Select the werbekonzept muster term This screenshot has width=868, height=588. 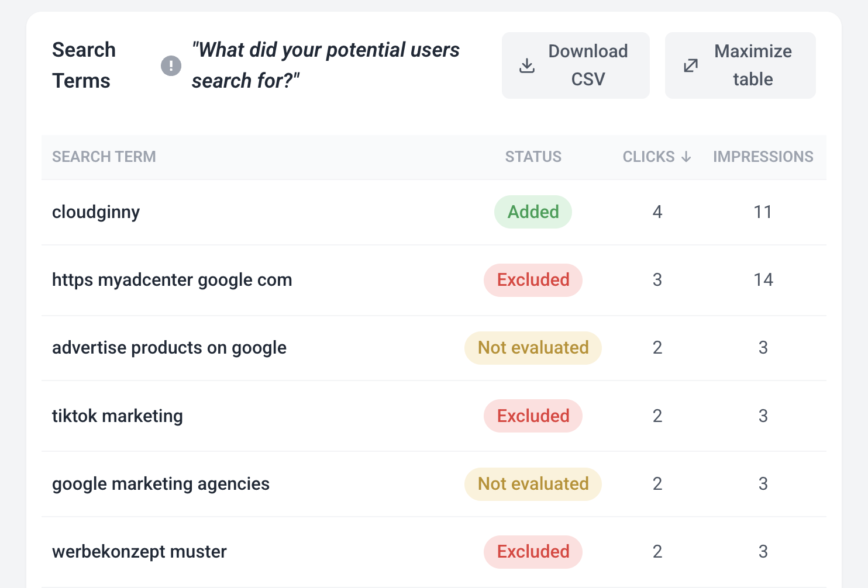(139, 552)
